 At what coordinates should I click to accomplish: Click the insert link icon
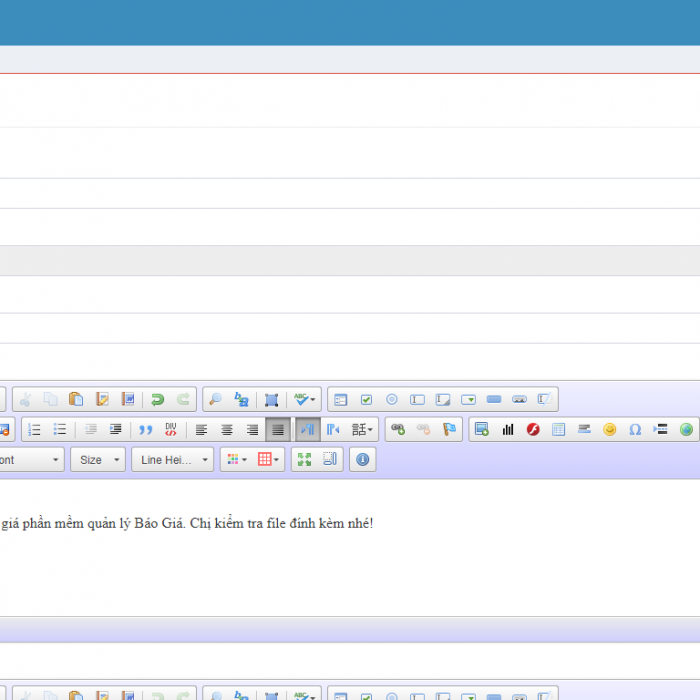398,430
